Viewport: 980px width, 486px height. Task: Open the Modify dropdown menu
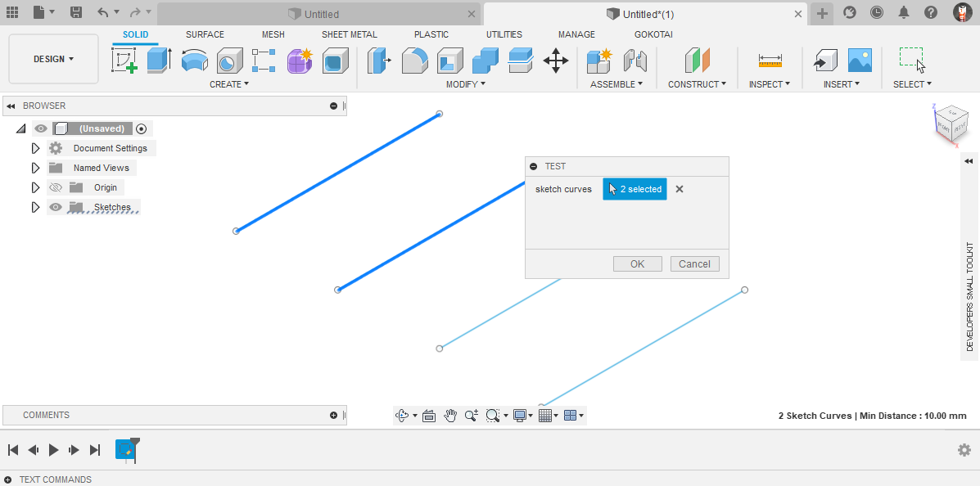466,84
